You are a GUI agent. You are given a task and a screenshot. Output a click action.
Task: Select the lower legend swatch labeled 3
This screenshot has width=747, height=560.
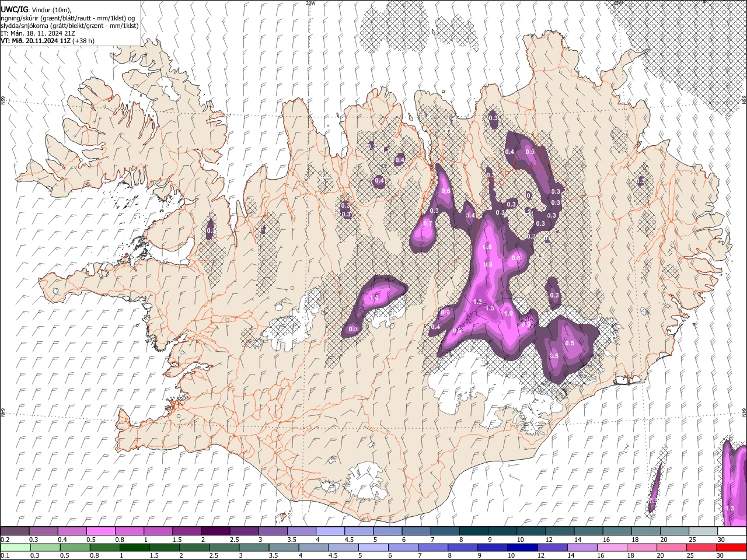point(254,547)
